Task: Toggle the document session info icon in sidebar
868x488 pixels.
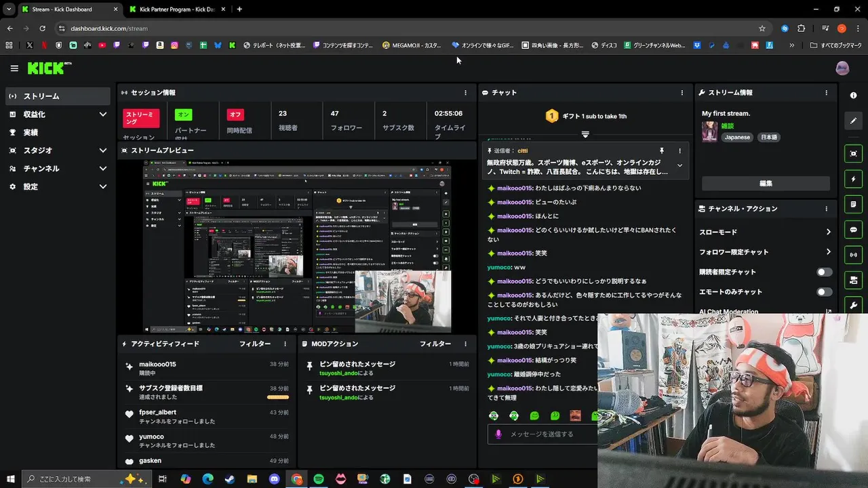Action: click(854, 204)
